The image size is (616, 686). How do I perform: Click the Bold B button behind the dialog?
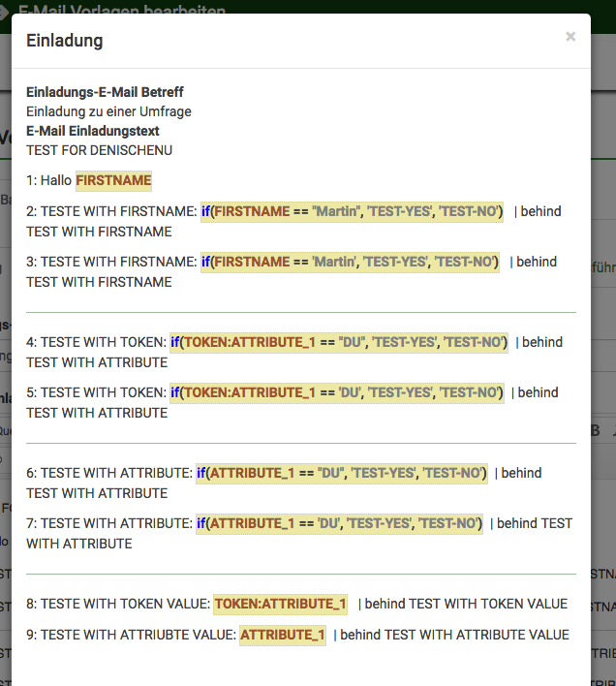[x=596, y=430]
